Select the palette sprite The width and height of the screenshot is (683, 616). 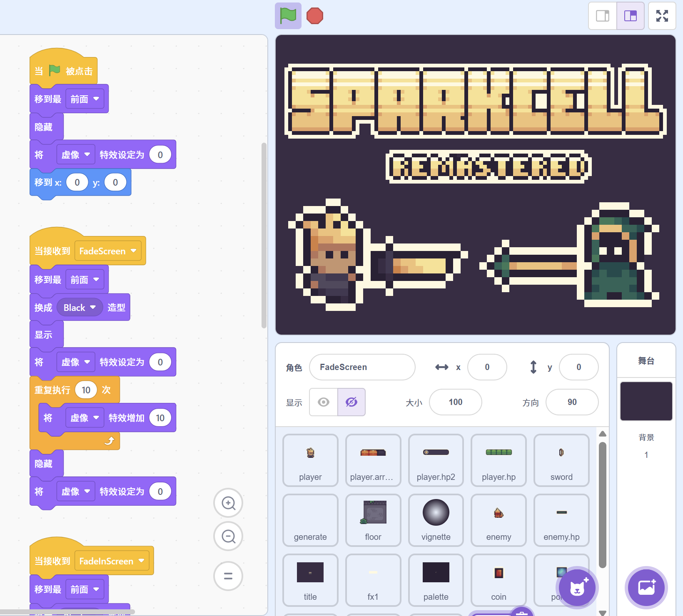coord(436,580)
